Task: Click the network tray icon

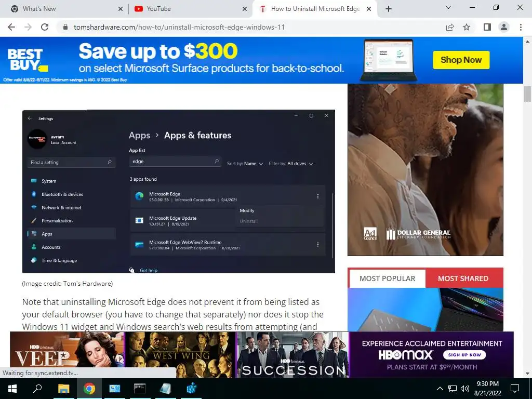Action: click(453, 389)
